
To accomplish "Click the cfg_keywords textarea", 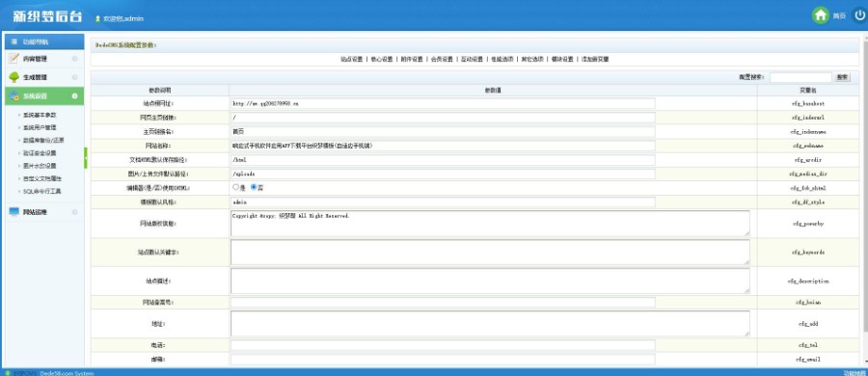I will pos(491,252).
